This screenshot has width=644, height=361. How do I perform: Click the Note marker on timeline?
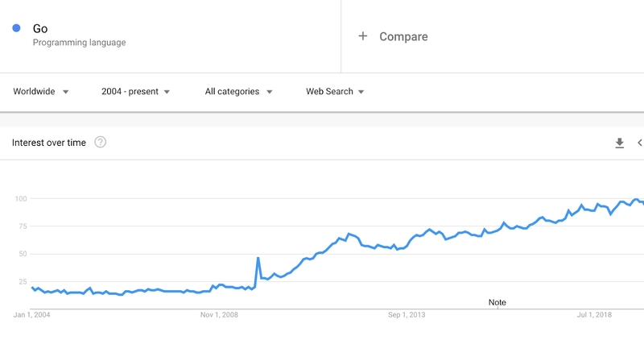tap(497, 303)
